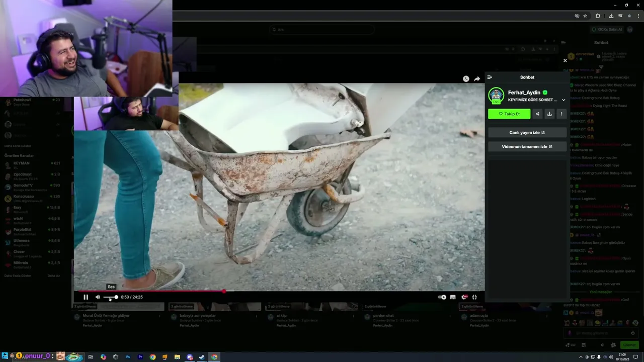Pause the video playback
The height and width of the screenshot is (362, 644).
point(86,297)
